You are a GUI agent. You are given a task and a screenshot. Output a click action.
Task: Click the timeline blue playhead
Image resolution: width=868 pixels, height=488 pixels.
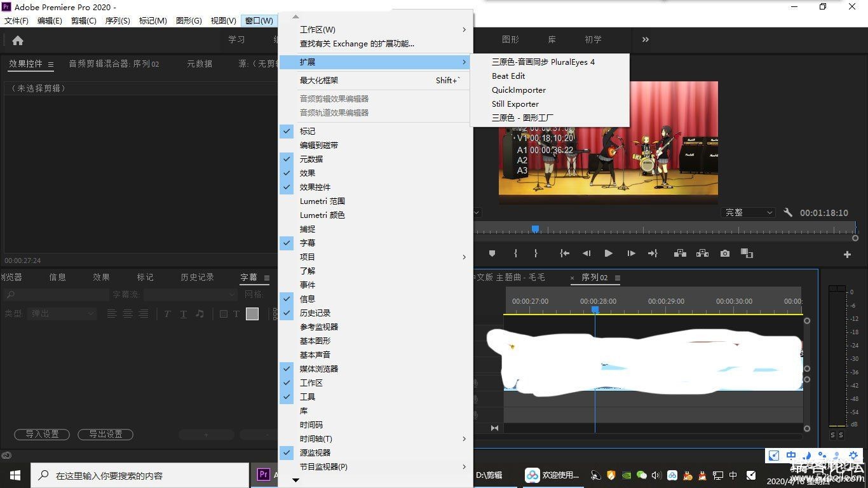coord(595,309)
